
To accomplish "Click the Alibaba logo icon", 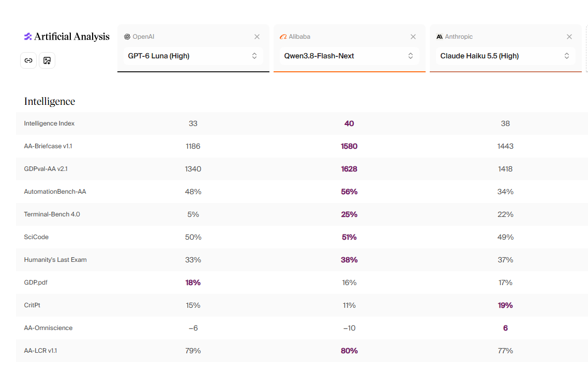I will tap(283, 37).
